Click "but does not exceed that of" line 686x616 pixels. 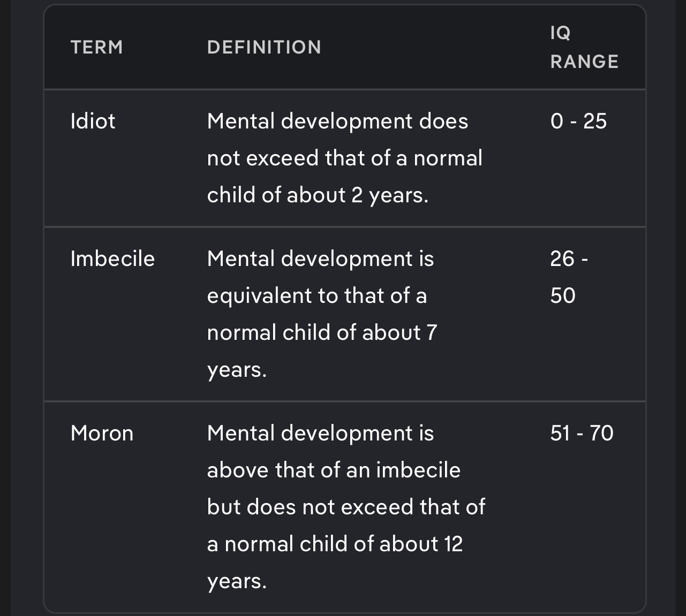pos(346,507)
